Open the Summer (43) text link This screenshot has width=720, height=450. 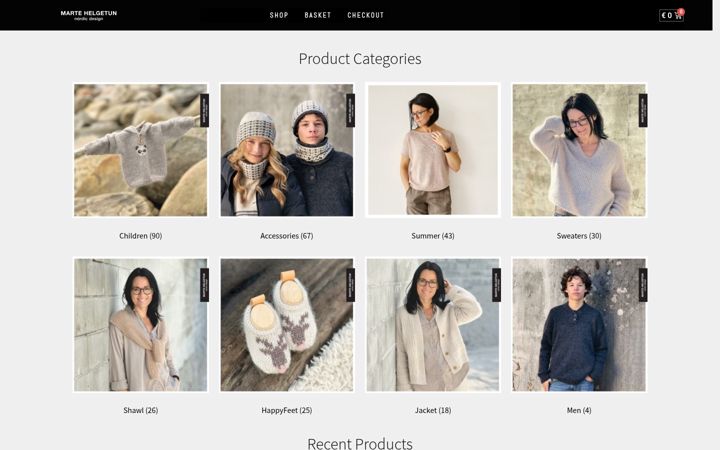pos(433,236)
